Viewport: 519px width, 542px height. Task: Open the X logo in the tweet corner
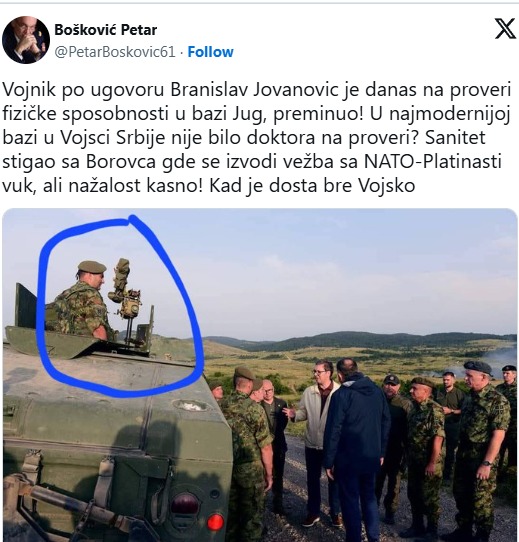505,29
